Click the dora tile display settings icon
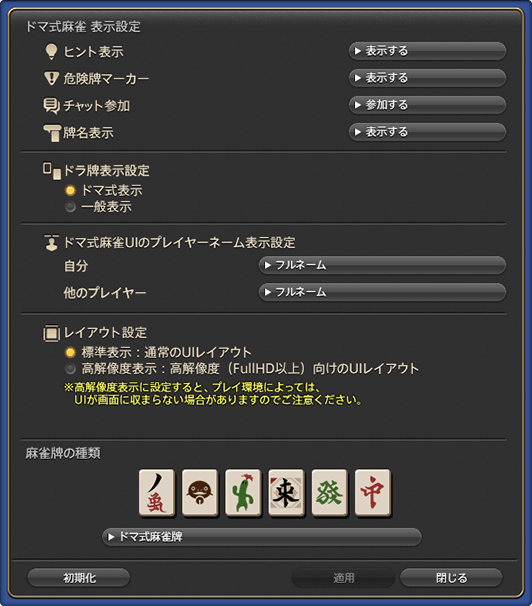Image resolution: width=532 pixels, height=606 pixels. tap(52, 171)
